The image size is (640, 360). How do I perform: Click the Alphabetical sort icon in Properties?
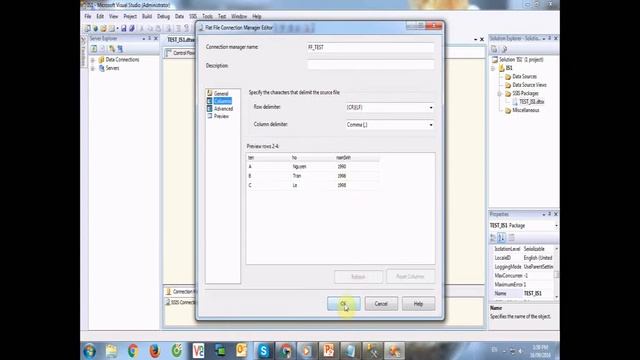[x=502, y=238]
